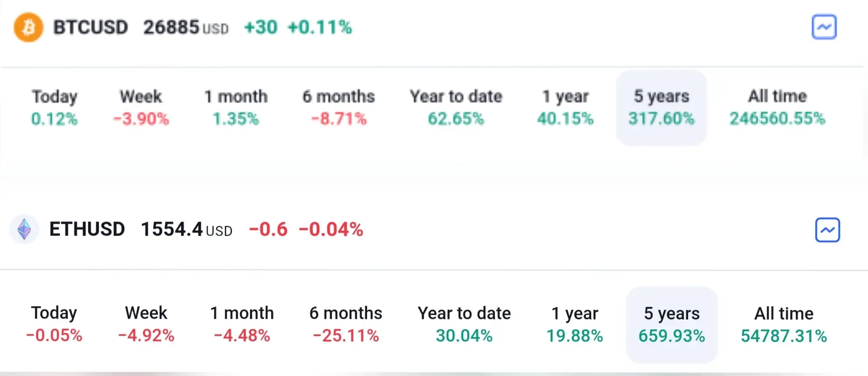Switch BTCUSD to 6 months range
The height and width of the screenshot is (376, 868).
(339, 108)
